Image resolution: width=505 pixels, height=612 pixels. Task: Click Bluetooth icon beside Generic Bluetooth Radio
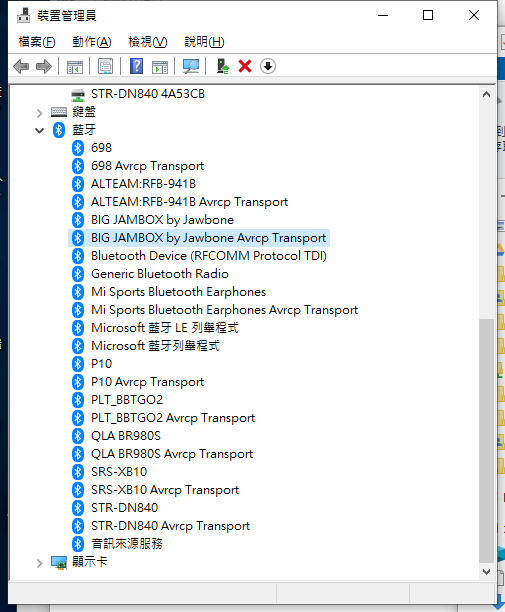click(x=78, y=274)
